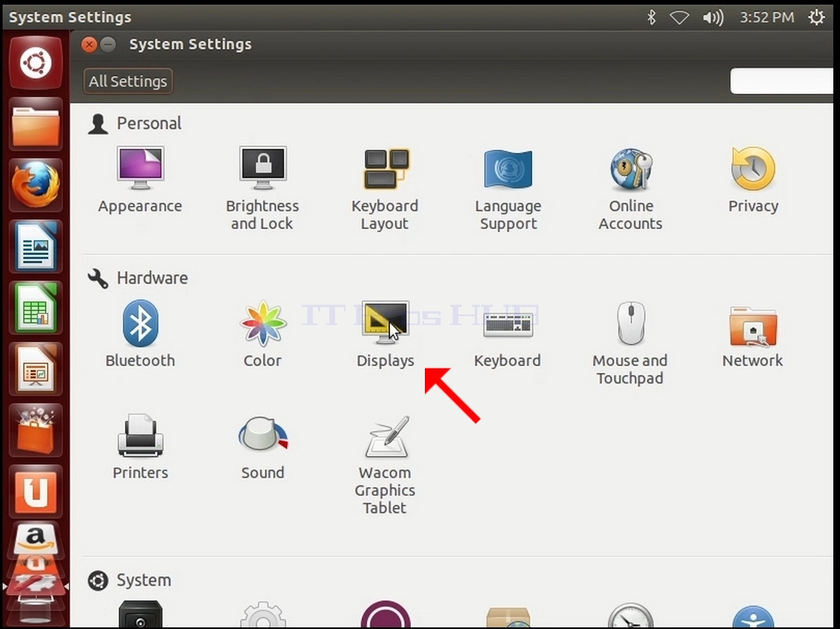Open Keyboard Layout settings

tap(385, 188)
